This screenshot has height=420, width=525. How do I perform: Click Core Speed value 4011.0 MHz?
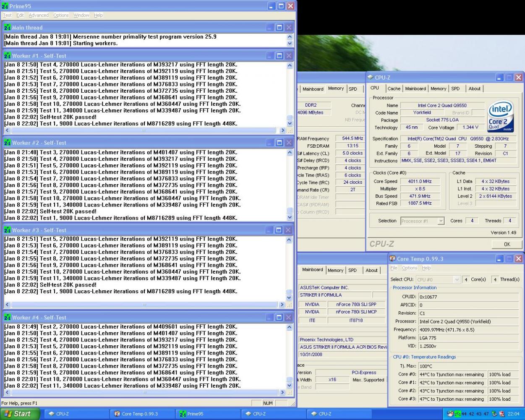pyautogui.click(x=420, y=181)
